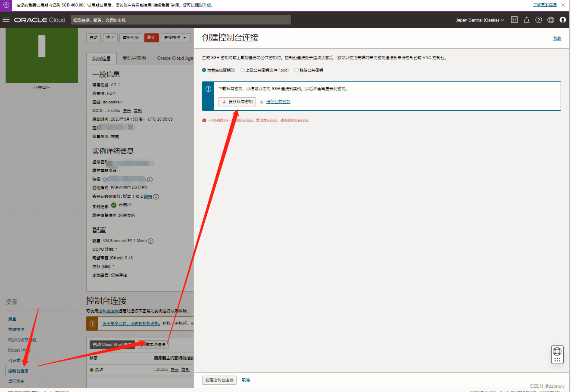
Task: Click the info icon beside 实例元数据服务
Action: 156,196
